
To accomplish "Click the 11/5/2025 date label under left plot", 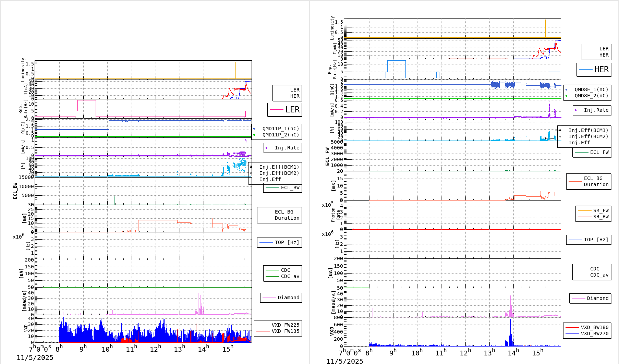I will coord(35,357).
